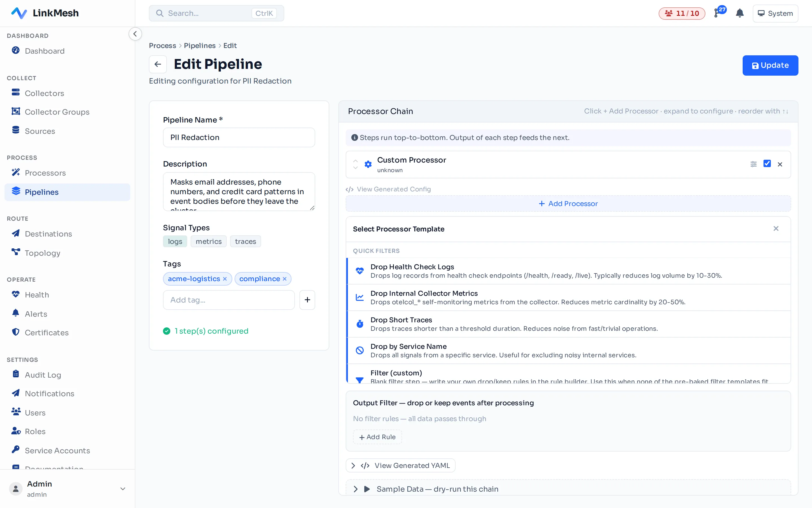Go back using the arrow button

tap(158, 64)
